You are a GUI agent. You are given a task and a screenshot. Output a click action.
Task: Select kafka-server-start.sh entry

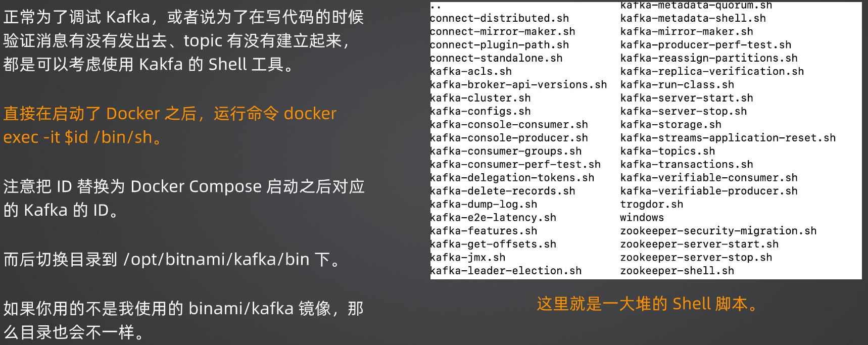click(687, 98)
